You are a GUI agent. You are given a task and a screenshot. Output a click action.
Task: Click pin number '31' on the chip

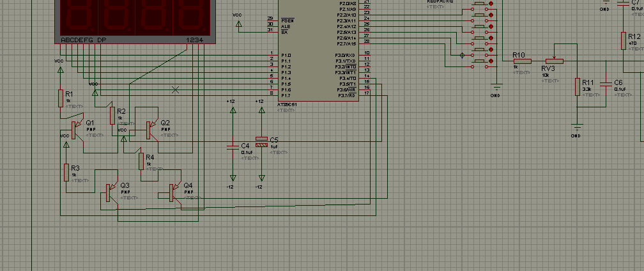[x=270, y=29]
